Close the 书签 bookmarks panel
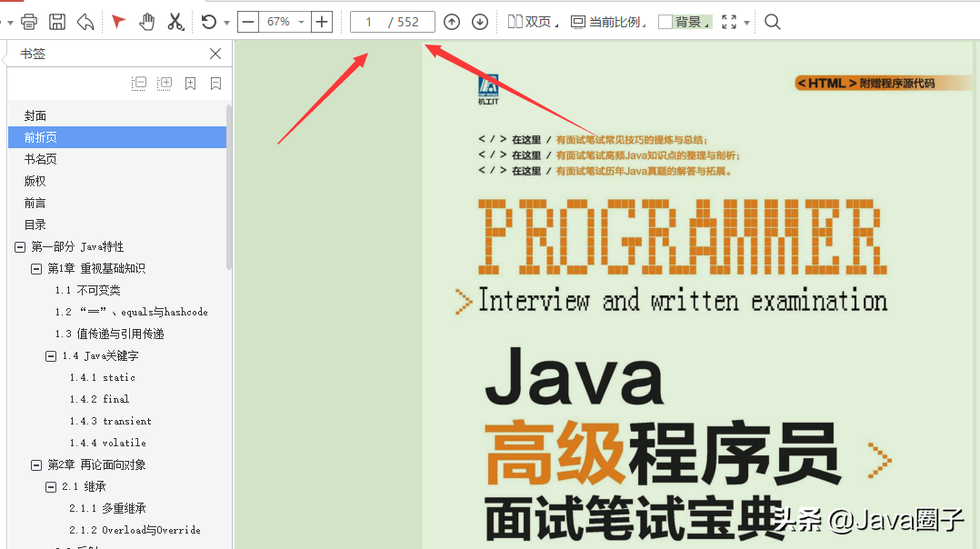The image size is (980, 549). [x=215, y=54]
